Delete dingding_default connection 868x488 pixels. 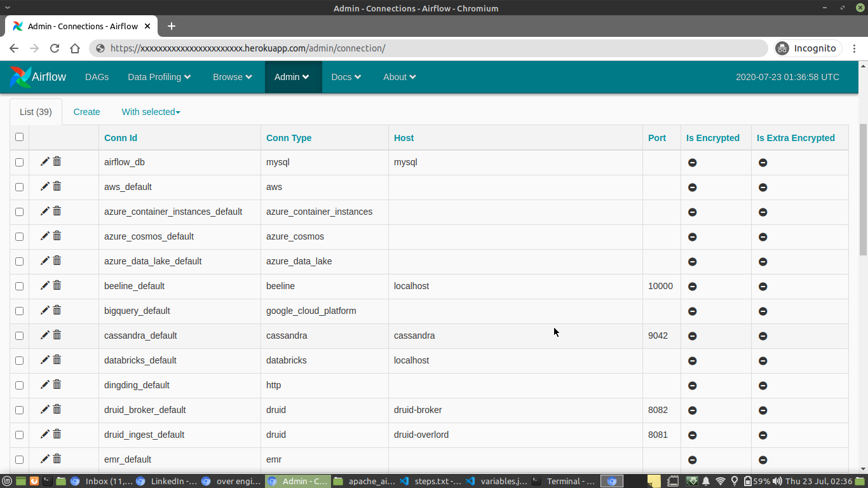(x=57, y=384)
